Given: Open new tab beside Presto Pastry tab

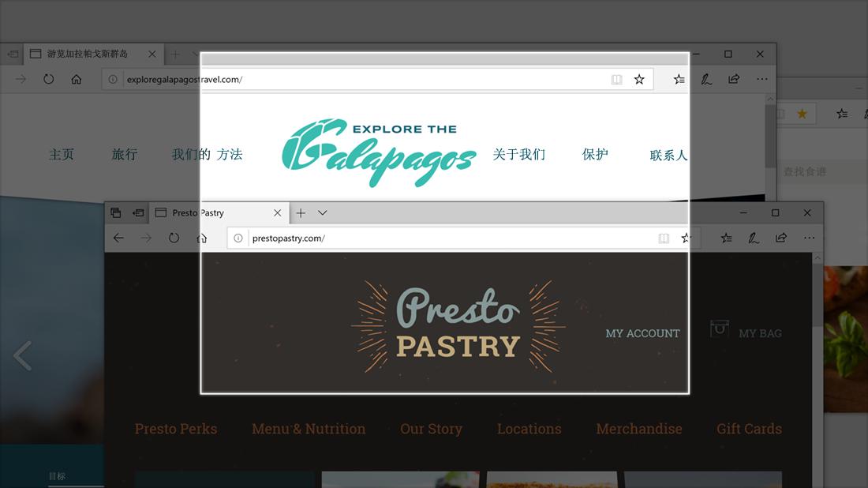Looking at the screenshot, I should tap(301, 212).
